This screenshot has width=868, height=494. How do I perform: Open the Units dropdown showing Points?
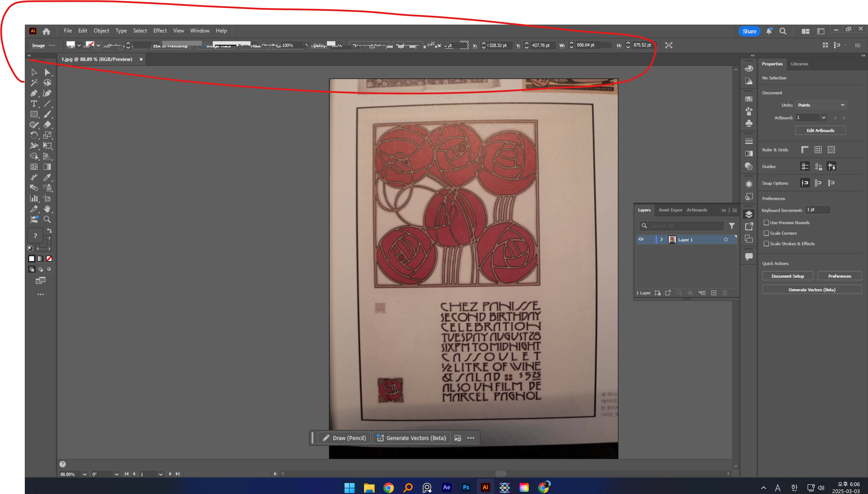coord(821,105)
